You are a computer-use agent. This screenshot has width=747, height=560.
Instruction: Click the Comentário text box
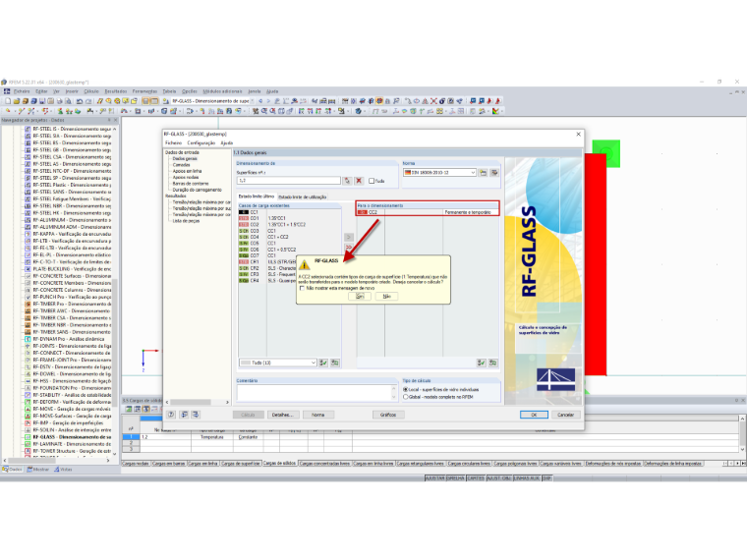click(316, 393)
